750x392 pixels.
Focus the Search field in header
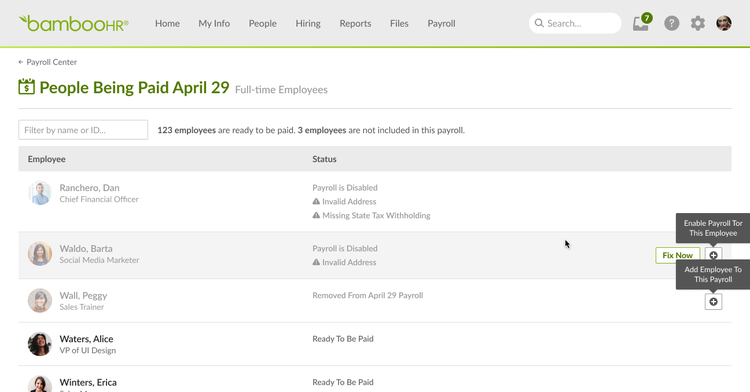575,23
